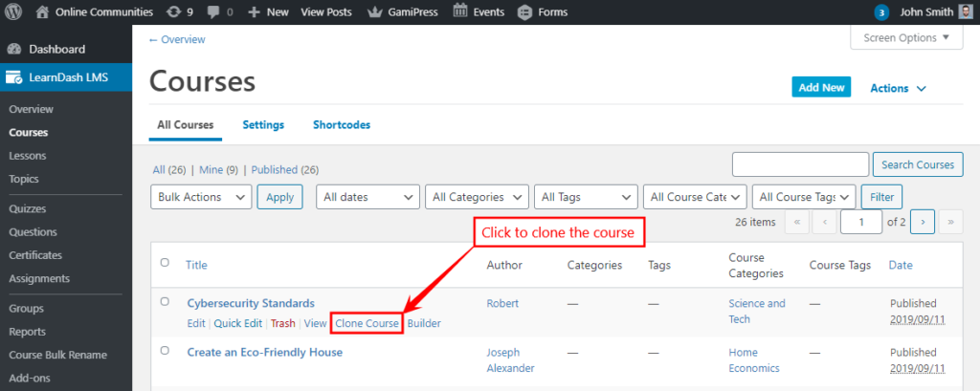Viewport: 980px width, 391px height.
Task: Open the WordPress logo menu
Action: (13, 11)
